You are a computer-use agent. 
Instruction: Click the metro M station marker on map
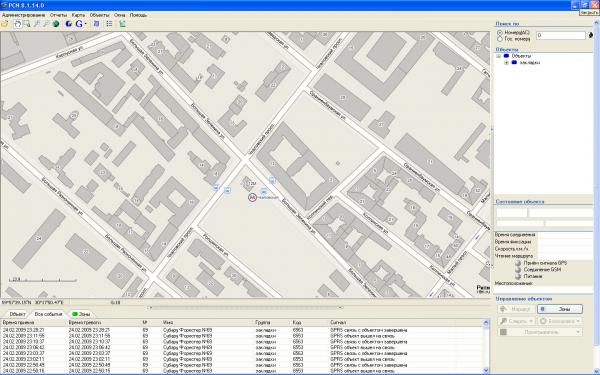coord(252,197)
